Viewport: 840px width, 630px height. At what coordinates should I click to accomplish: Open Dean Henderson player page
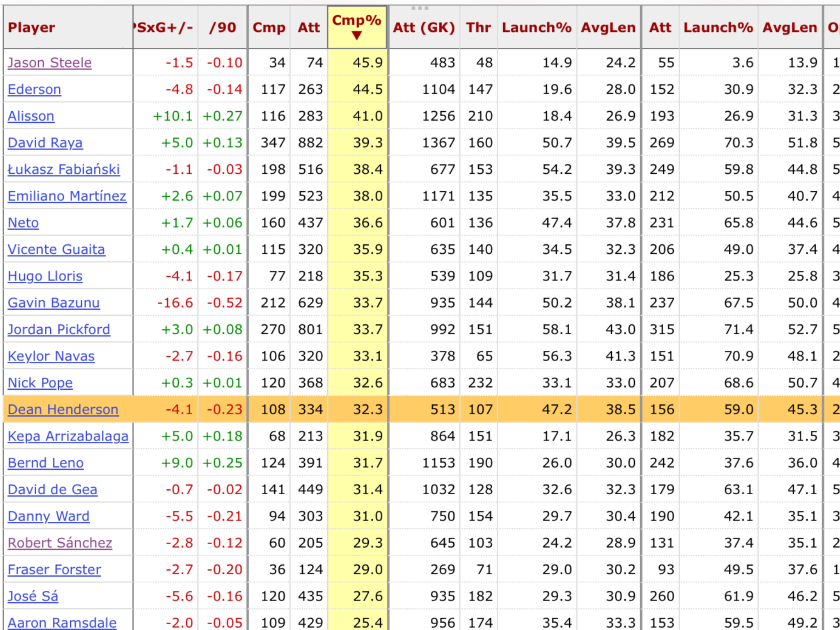pyautogui.click(x=63, y=409)
